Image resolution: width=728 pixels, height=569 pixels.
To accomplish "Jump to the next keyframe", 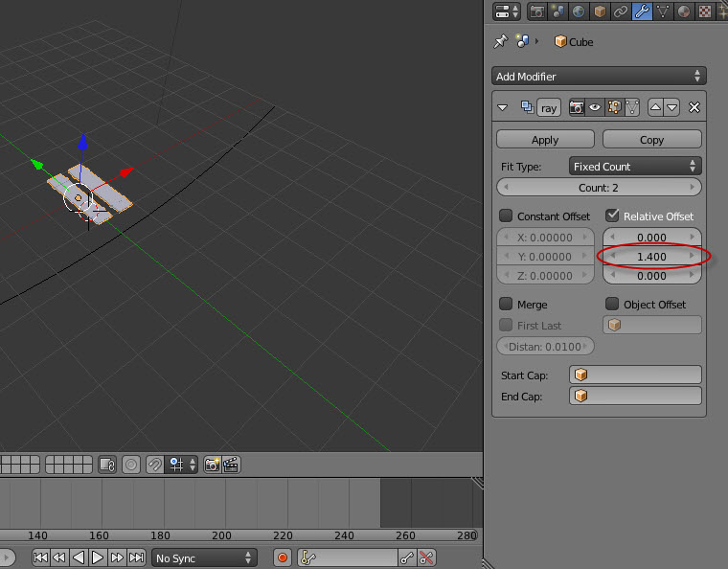I will [117, 558].
